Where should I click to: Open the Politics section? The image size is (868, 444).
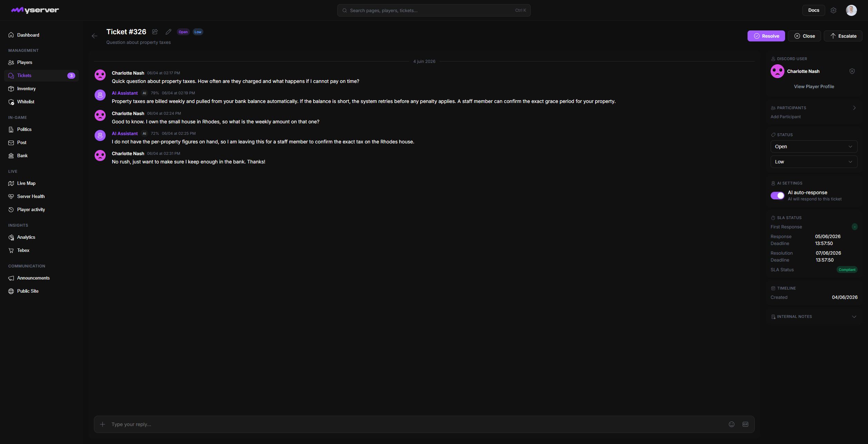tap(41, 129)
